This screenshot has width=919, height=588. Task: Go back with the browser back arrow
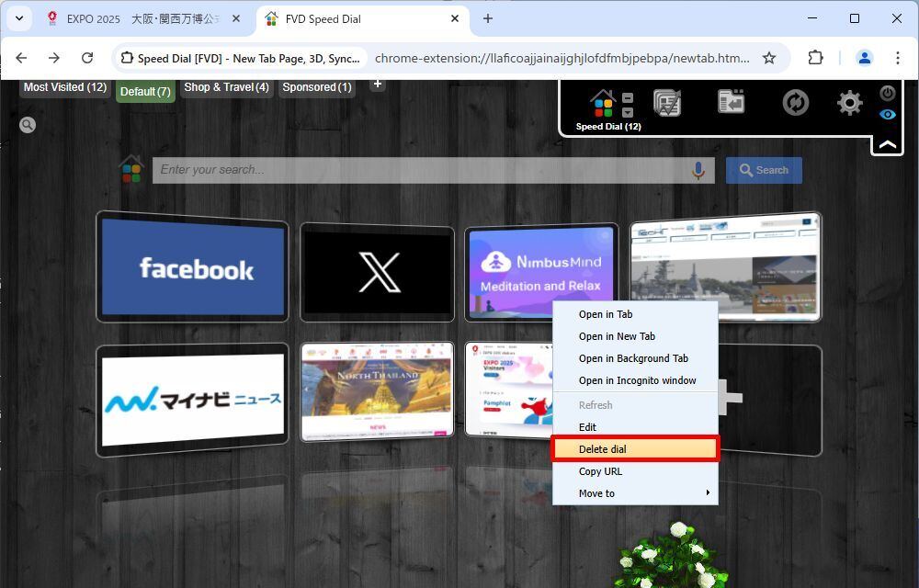click(22, 58)
